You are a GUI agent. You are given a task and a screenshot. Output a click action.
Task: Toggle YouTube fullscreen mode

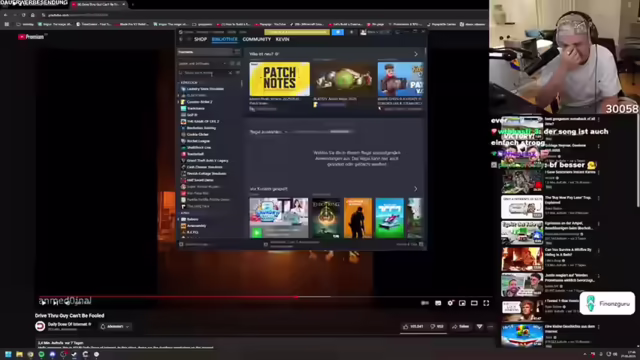[486, 303]
